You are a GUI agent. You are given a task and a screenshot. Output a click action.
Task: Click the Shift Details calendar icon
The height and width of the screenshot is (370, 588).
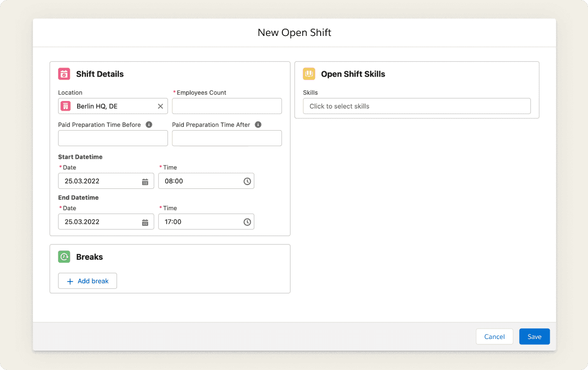64,74
